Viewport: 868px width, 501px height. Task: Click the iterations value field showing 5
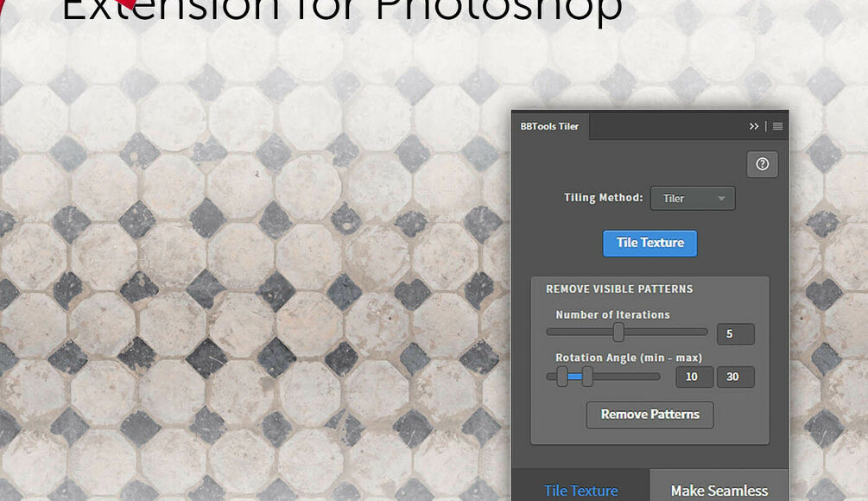735,334
